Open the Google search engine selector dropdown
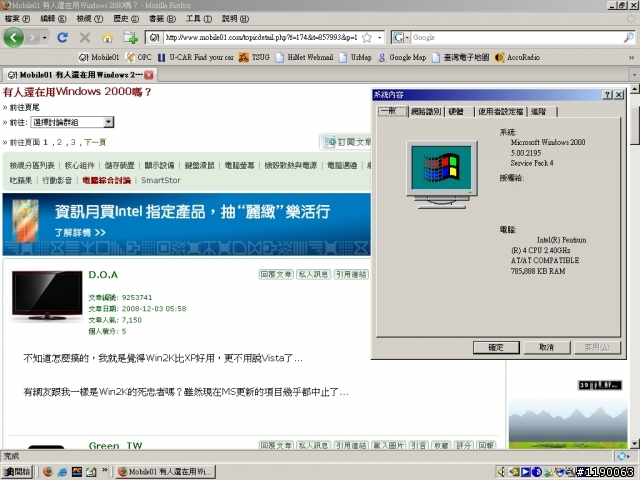This screenshot has height=480, width=640. point(400,38)
